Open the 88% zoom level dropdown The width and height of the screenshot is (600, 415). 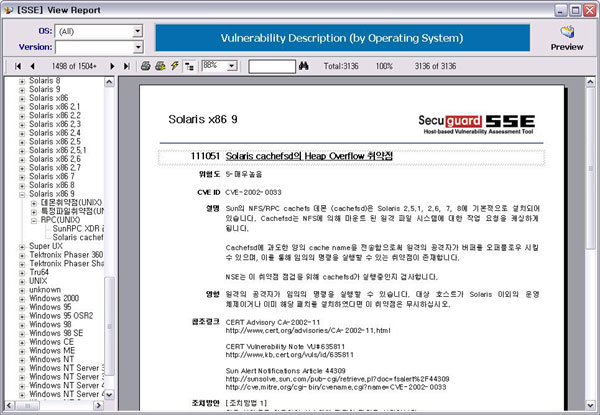235,65
